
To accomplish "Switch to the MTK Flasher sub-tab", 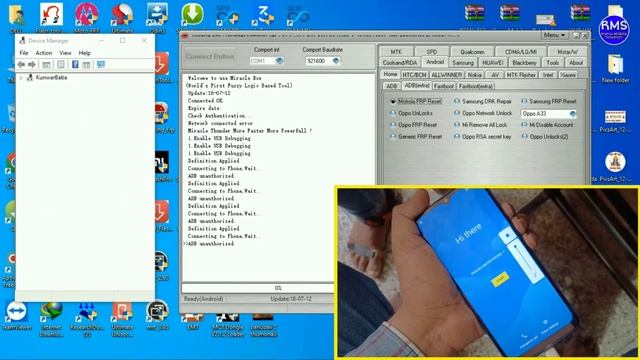I will coord(521,75).
